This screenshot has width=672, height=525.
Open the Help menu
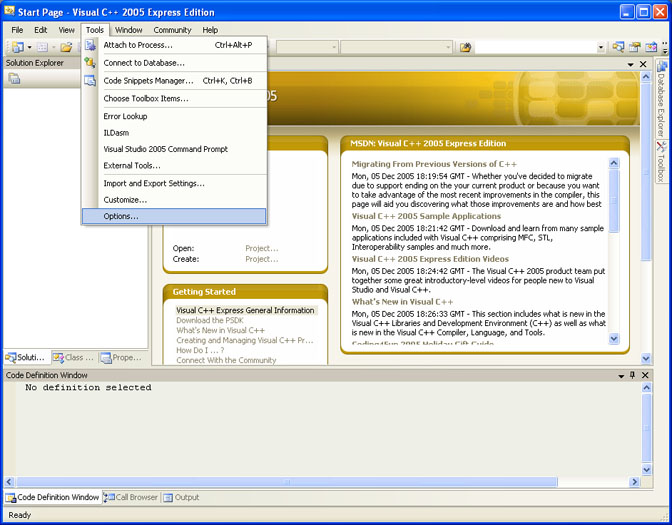210,30
